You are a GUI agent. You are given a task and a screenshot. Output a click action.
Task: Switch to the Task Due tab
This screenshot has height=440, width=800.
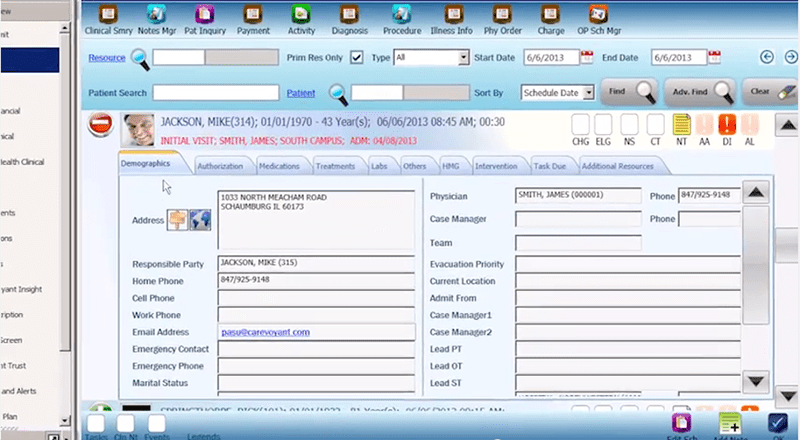pyautogui.click(x=549, y=166)
